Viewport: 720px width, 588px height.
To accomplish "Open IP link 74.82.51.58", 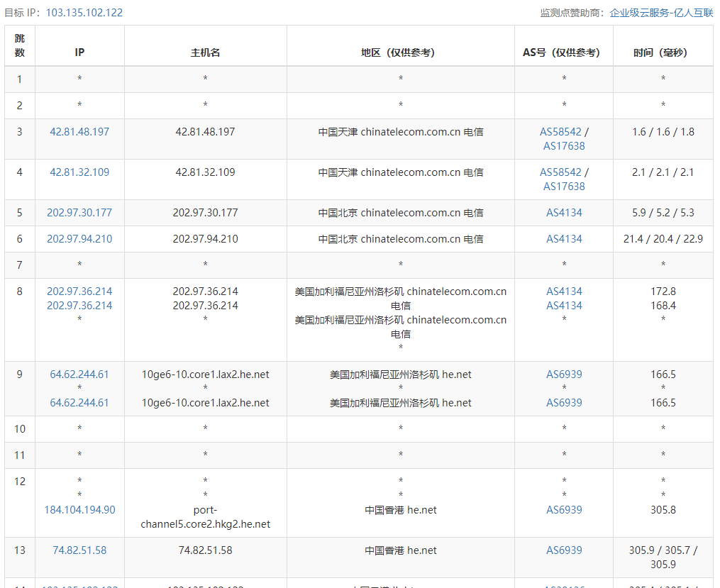I will click(x=79, y=550).
